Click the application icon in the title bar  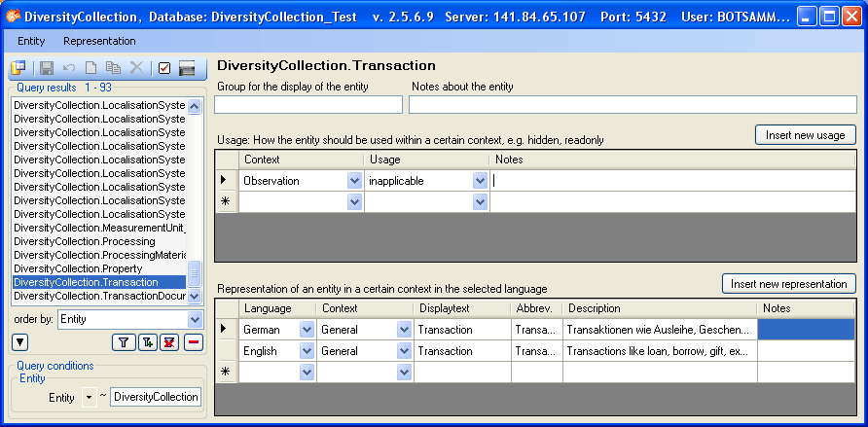point(14,17)
